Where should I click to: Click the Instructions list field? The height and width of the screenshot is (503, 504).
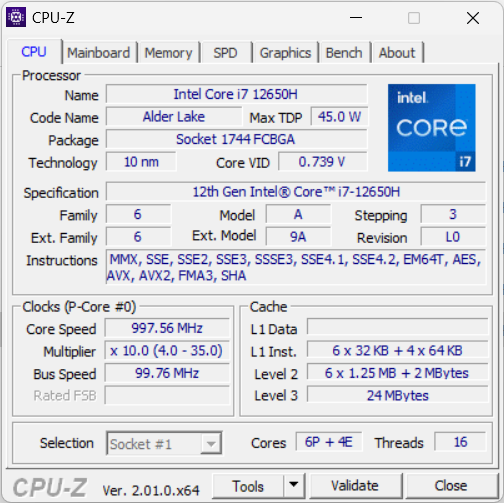(x=296, y=267)
